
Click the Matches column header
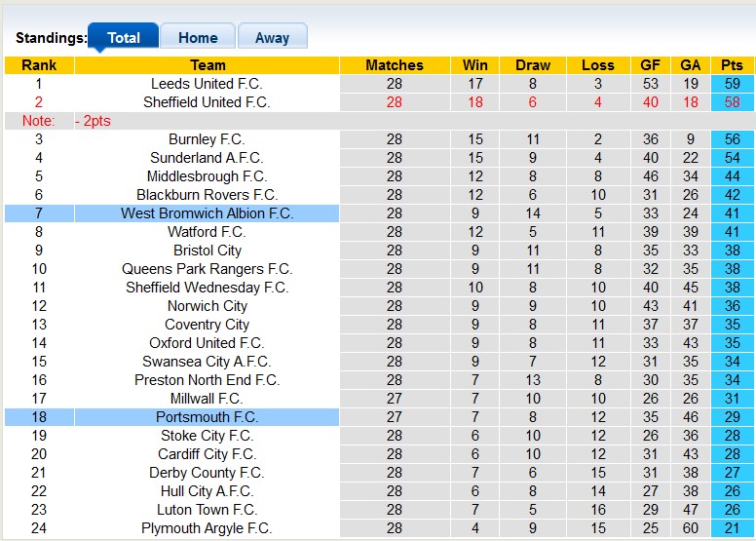pos(394,65)
